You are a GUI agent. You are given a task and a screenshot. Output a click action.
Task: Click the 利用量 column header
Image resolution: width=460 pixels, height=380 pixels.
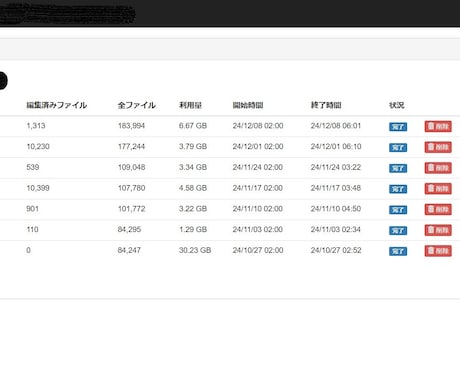coord(190,105)
